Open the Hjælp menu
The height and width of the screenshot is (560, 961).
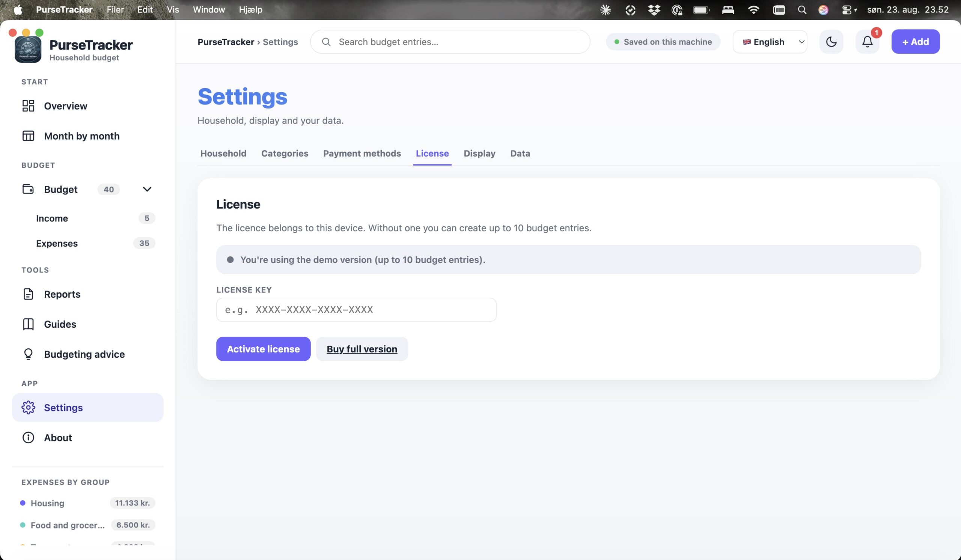tap(250, 9)
